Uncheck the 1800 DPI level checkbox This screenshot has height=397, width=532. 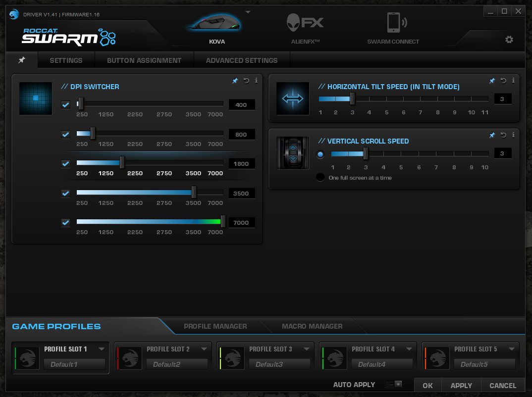point(65,164)
